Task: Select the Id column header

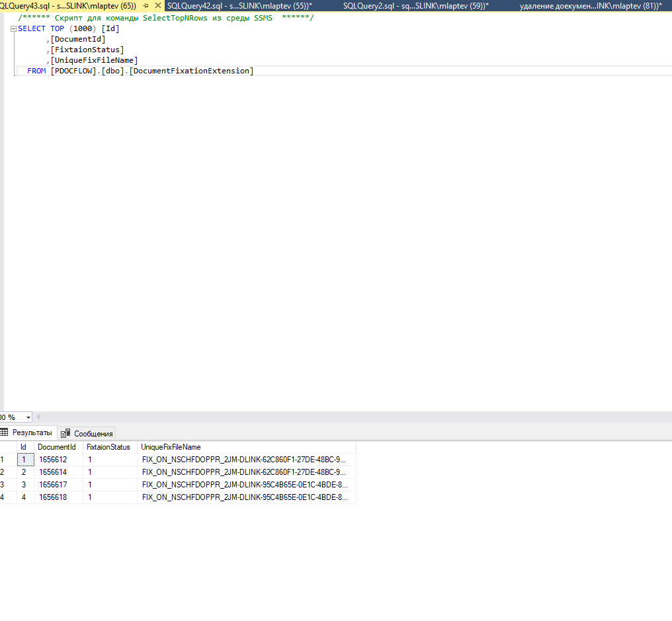Action: [x=25, y=447]
